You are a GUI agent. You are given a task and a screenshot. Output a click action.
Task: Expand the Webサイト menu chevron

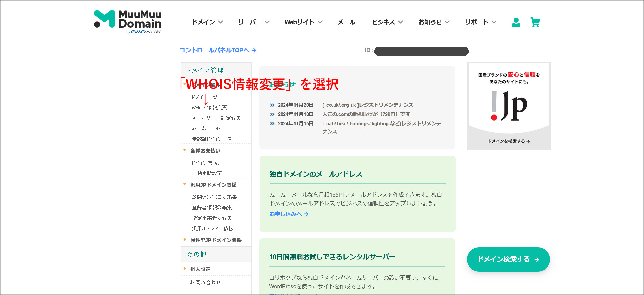[x=320, y=22]
